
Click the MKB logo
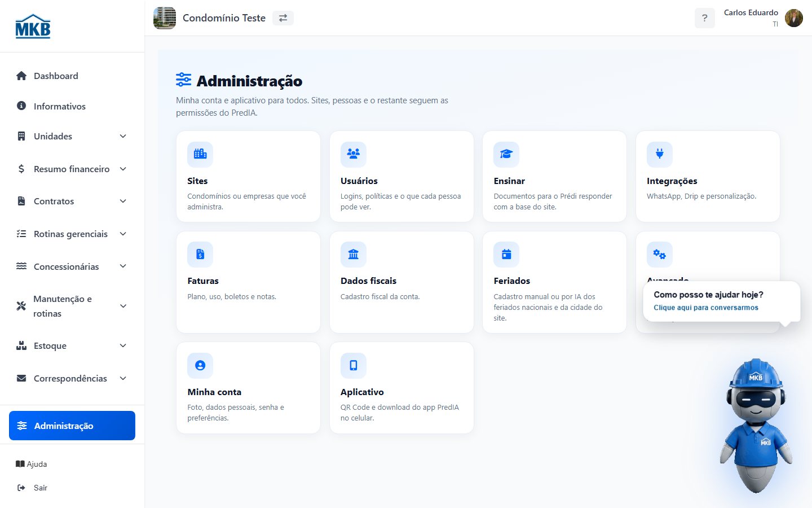pos(33,26)
